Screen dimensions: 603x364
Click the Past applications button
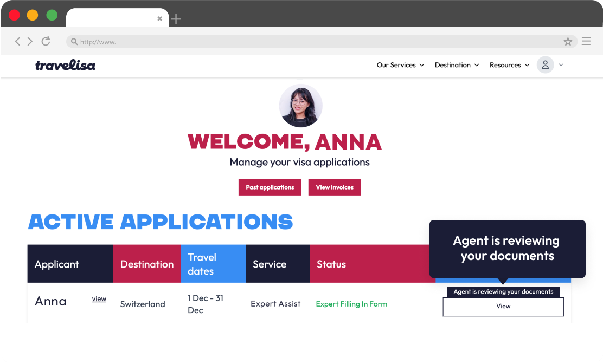pos(270,187)
